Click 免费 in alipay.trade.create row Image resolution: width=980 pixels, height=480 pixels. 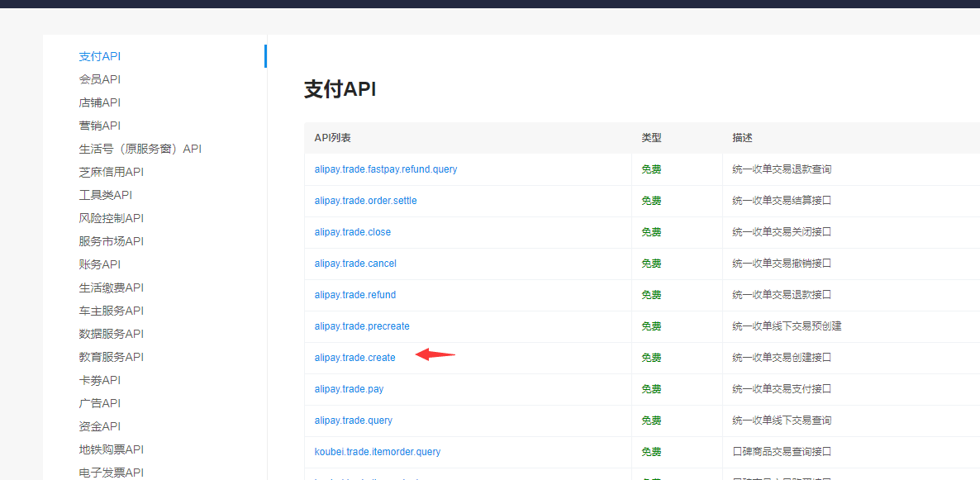point(651,358)
